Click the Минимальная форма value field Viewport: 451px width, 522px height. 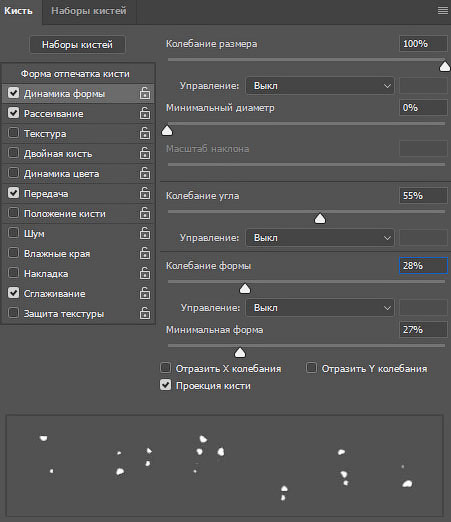[423, 330]
